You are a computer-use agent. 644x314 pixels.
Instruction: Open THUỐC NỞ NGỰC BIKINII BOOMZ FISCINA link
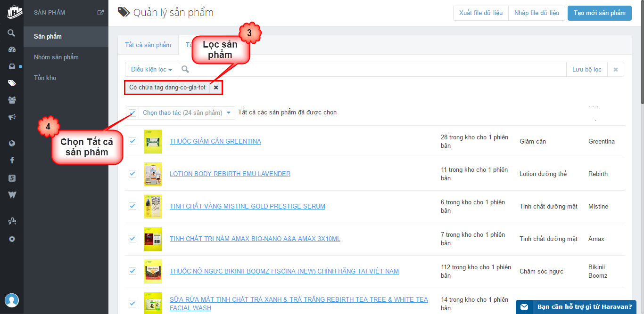(284, 271)
